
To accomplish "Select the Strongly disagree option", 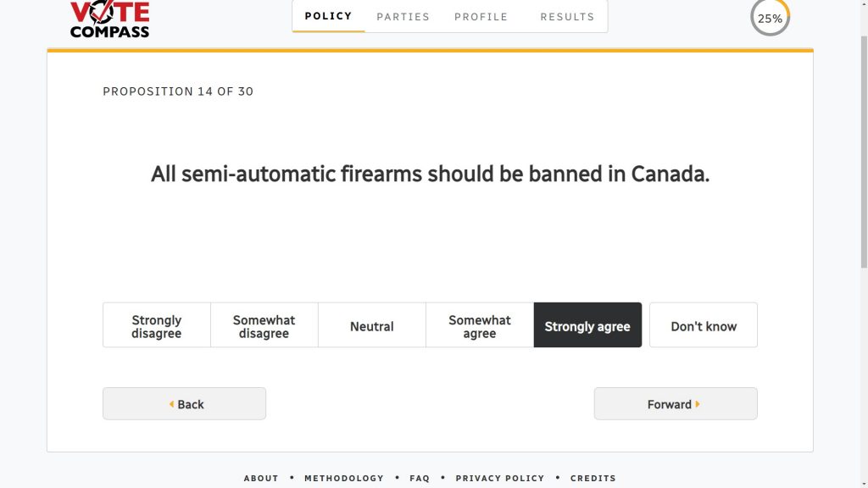I will [x=157, y=326].
